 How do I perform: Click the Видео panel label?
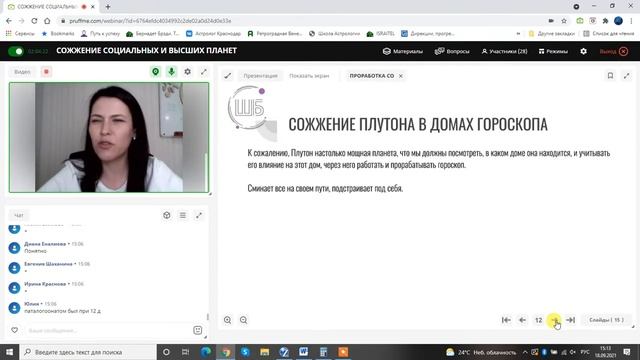point(22,72)
